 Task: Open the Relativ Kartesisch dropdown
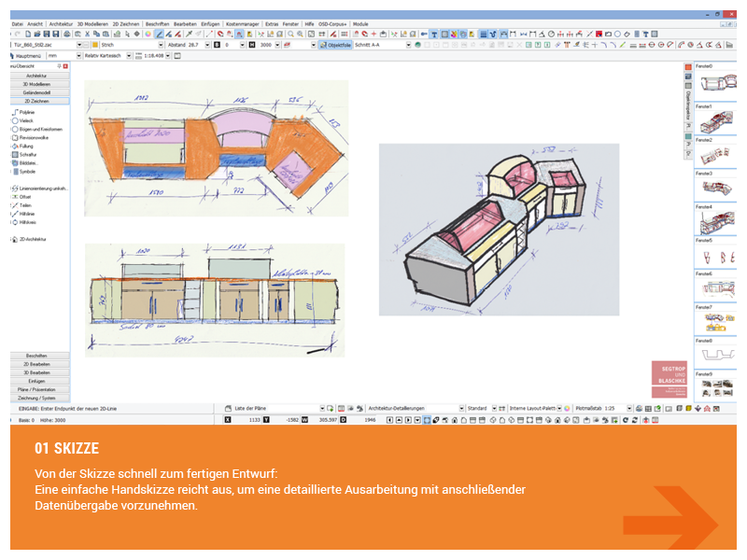point(129,55)
